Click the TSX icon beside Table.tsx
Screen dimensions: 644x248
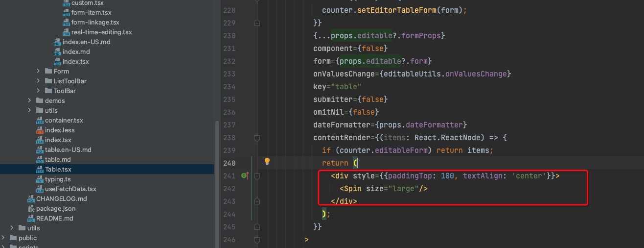coord(40,170)
